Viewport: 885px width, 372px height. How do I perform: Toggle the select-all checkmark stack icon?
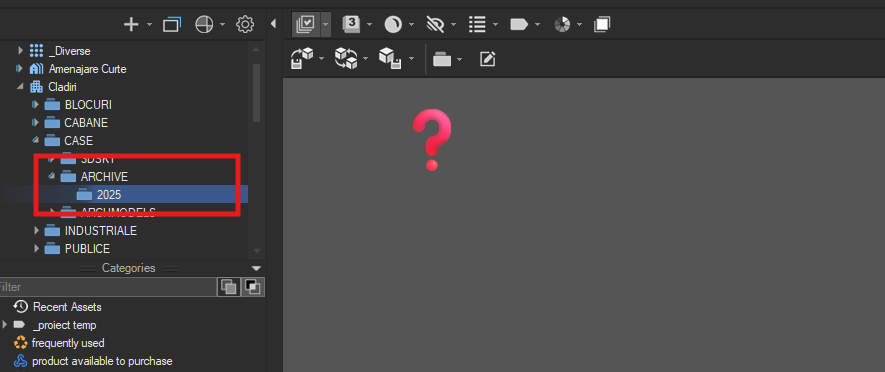(305, 24)
